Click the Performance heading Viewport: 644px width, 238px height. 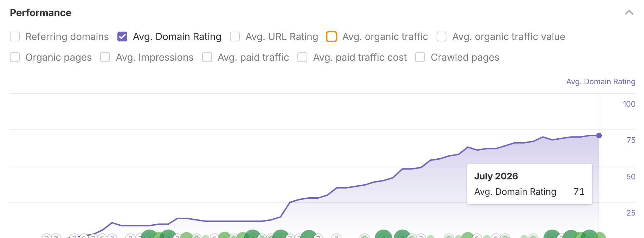(x=41, y=13)
